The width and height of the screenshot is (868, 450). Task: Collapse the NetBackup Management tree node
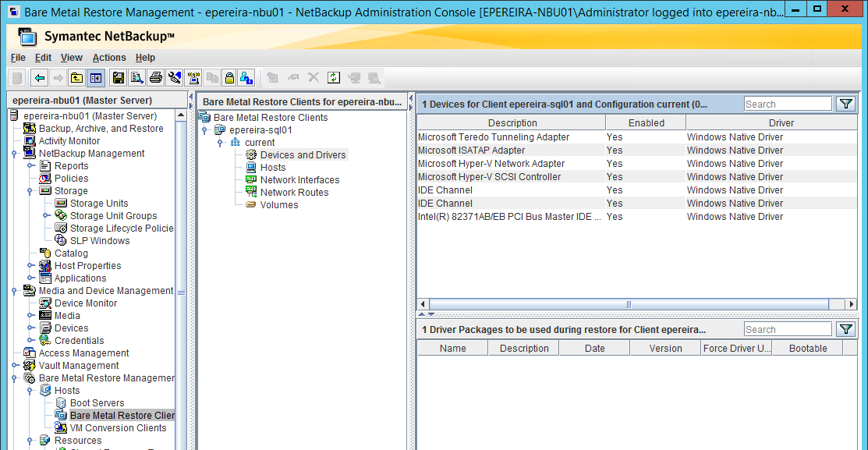(14, 154)
